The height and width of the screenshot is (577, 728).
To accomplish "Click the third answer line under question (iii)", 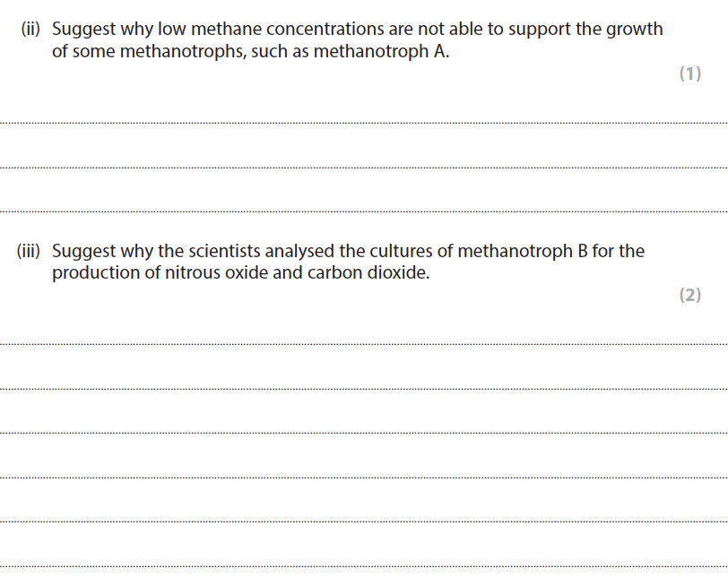I will click(x=364, y=432).
